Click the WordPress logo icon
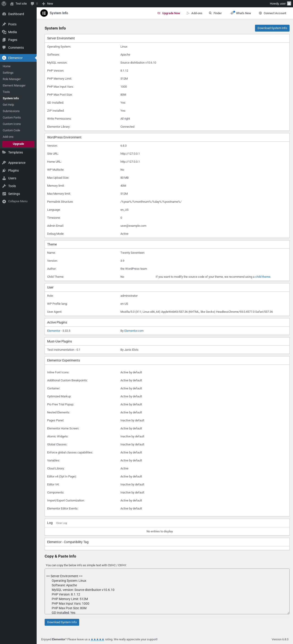 pyautogui.click(x=4, y=3)
